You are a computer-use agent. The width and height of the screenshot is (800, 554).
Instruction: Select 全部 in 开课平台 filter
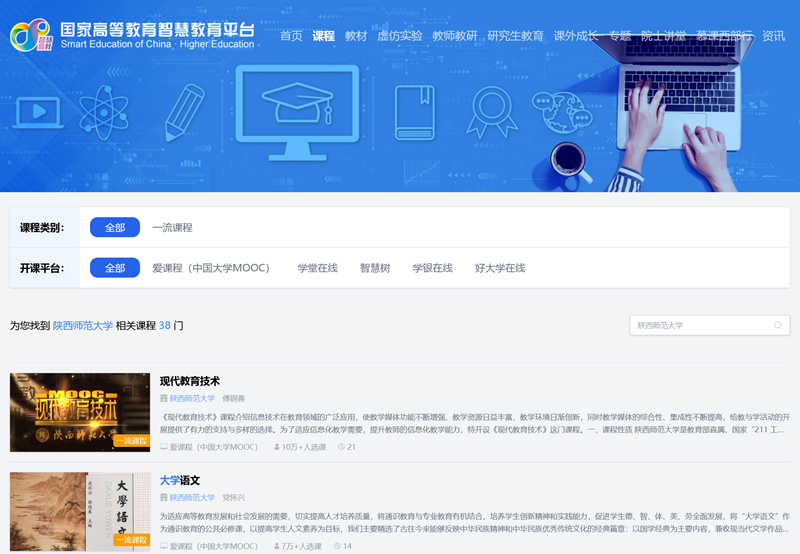click(x=115, y=268)
